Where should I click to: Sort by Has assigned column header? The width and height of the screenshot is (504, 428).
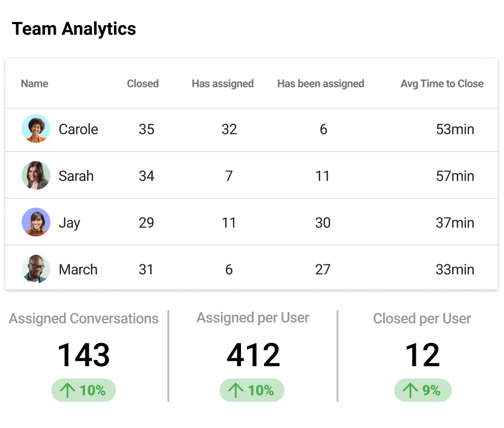coord(223,83)
